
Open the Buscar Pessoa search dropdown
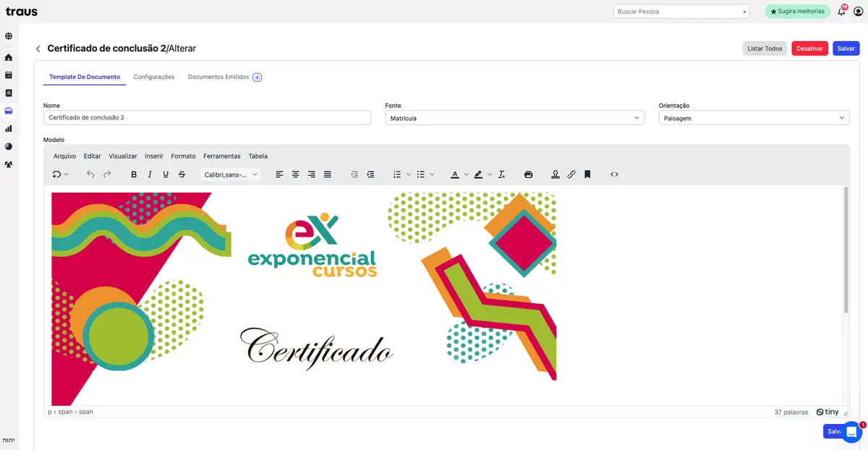coord(681,12)
